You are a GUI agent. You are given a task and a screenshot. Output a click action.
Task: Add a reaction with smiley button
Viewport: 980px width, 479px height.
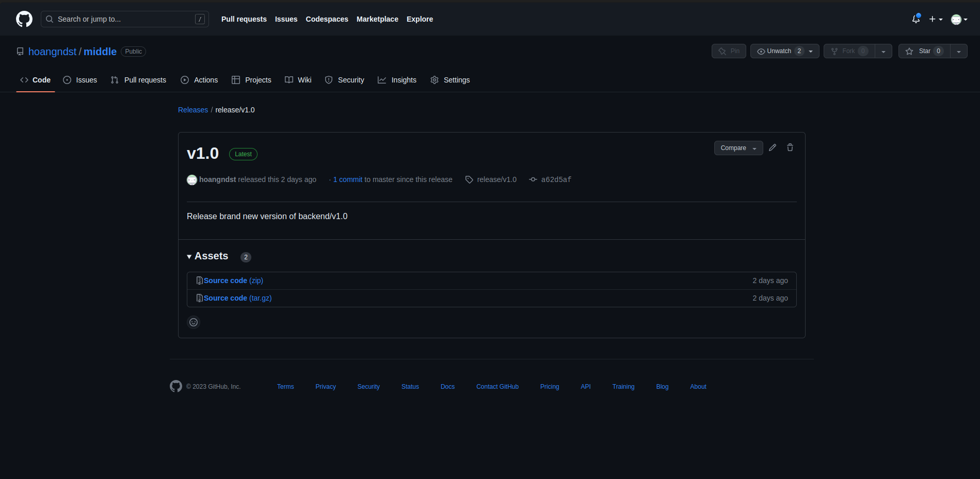pyautogui.click(x=194, y=322)
